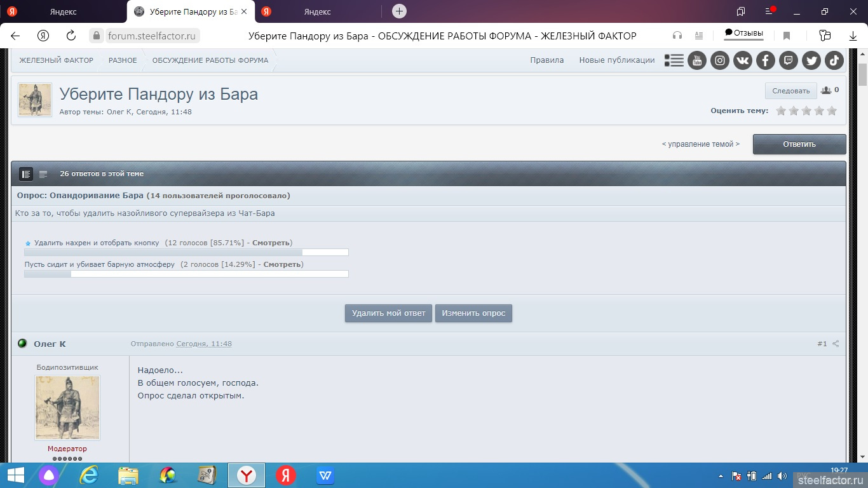Viewport: 868px width, 488px height.
Task: Click the share icon next to post #1
Action: [x=836, y=344]
